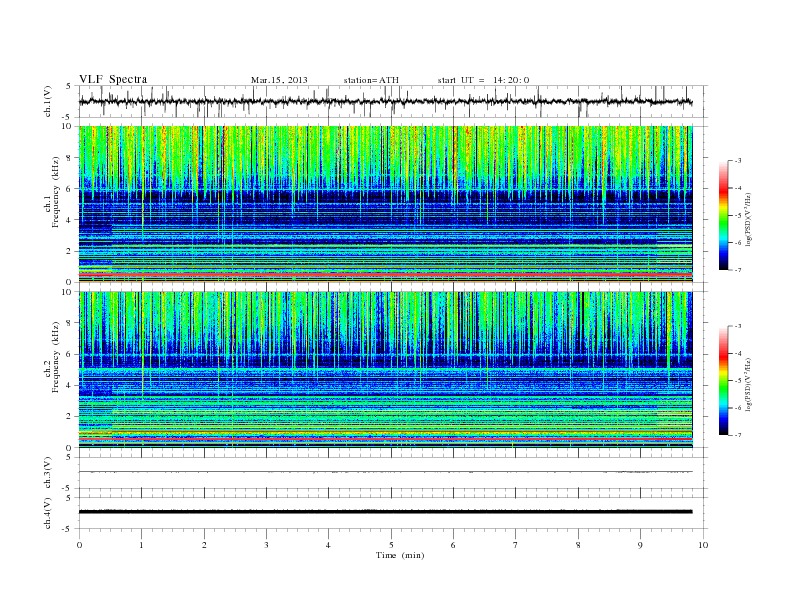Click the "-7" value on ch.2 colorbar

[x=738, y=435]
